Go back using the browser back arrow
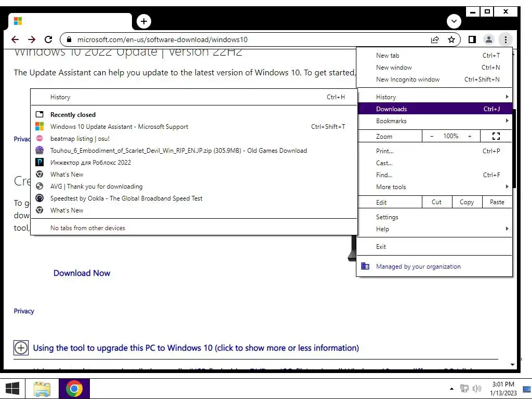This screenshot has height=399, width=532. pyautogui.click(x=15, y=39)
